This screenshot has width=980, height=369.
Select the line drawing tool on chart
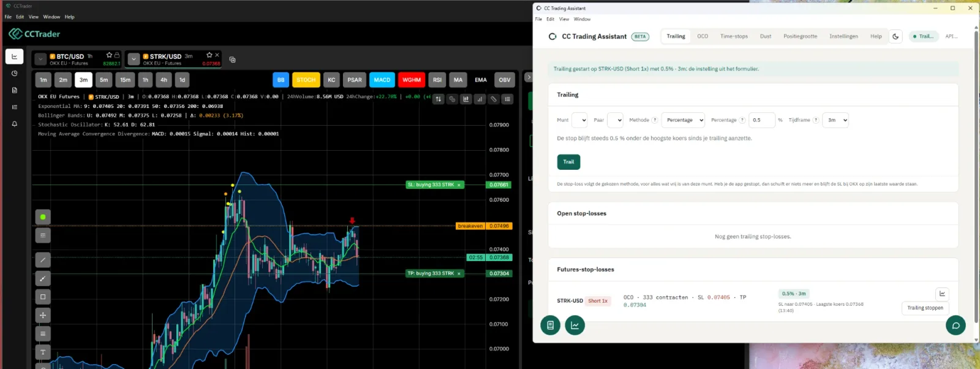[x=43, y=260]
